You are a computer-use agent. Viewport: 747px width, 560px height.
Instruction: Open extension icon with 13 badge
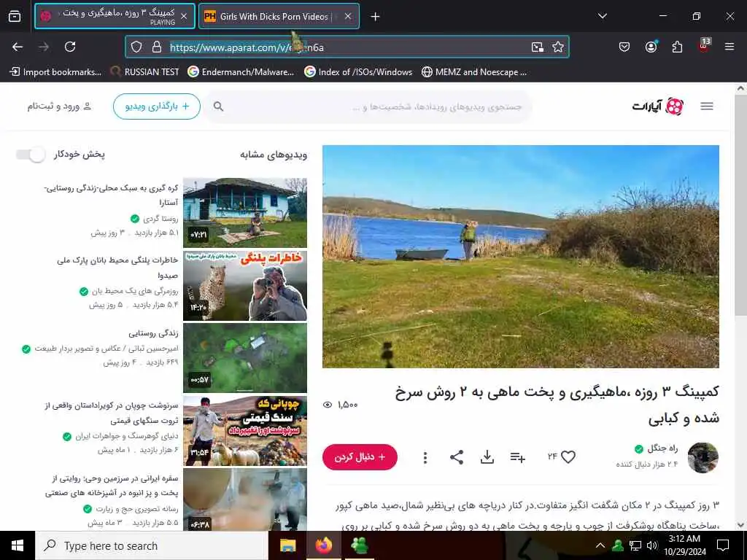click(704, 46)
